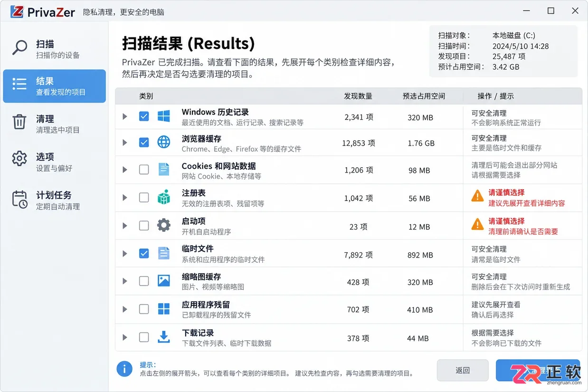The height and width of the screenshot is (392, 588).
Task: Click the 12,853 项 count cell
Action: pos(359,143)
